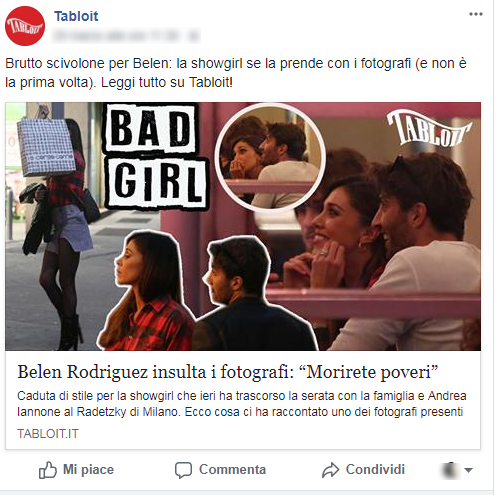Screen dimensions: 494x495
Task: Share the post with Condividi
Action: tap(363, 470)
